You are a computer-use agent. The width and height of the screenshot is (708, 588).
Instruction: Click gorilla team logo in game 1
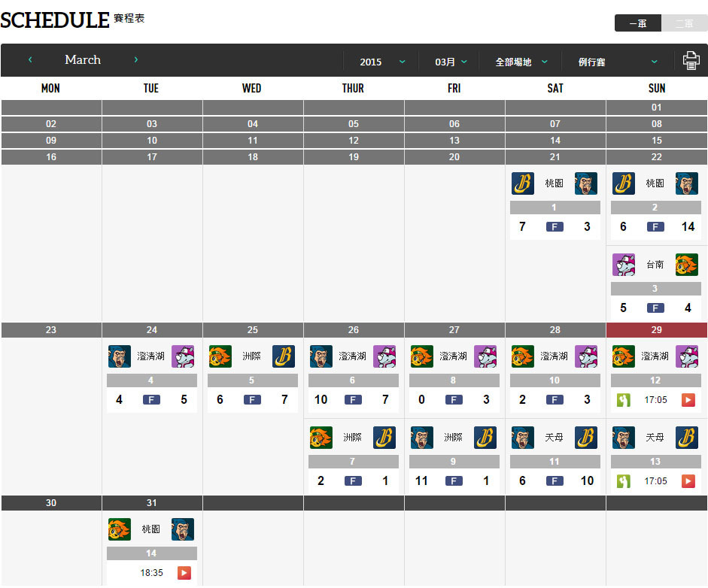586,183
